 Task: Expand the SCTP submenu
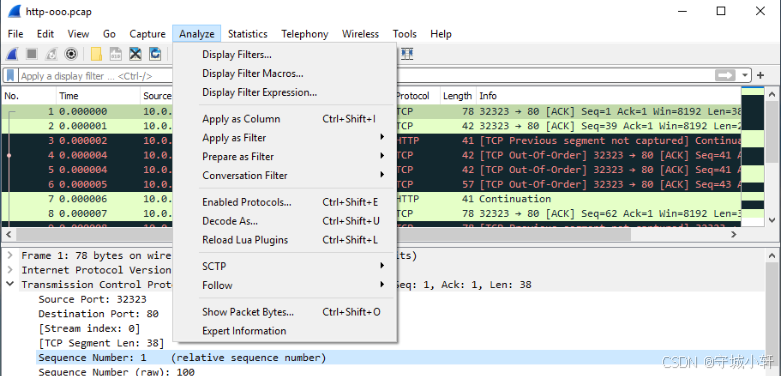tap(285, 266)
